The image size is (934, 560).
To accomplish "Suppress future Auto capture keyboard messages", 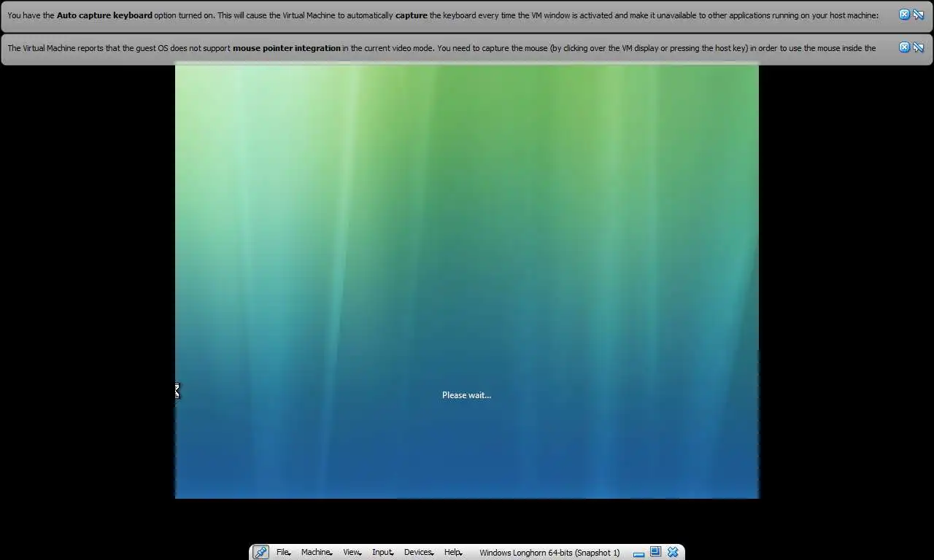I will click(x=919, y=15).
